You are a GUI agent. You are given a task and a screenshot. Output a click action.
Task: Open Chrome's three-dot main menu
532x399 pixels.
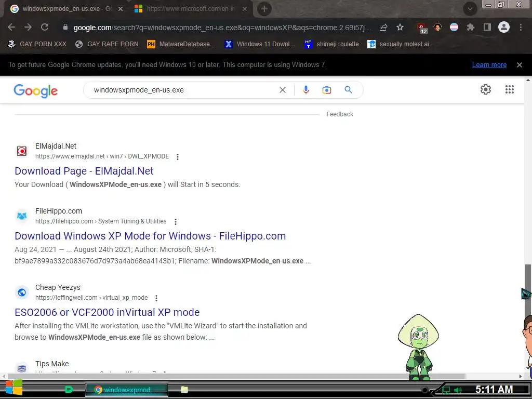[521, 27]
